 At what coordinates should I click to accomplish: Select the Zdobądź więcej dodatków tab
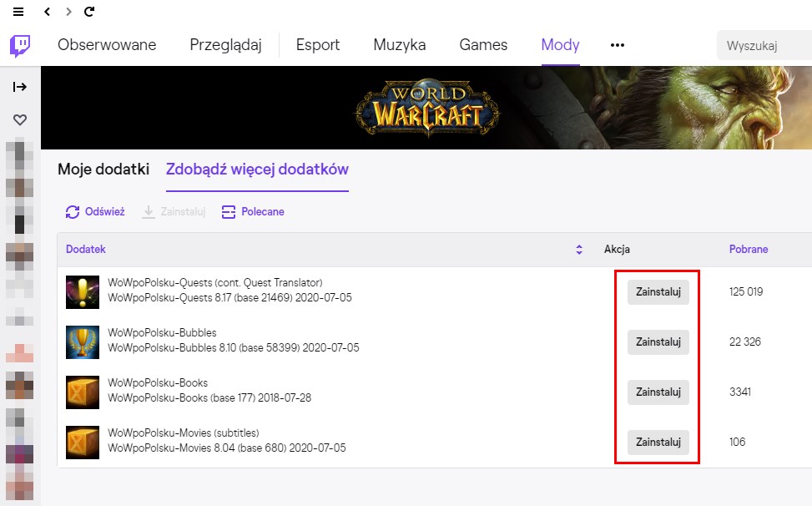pos(257,170)
